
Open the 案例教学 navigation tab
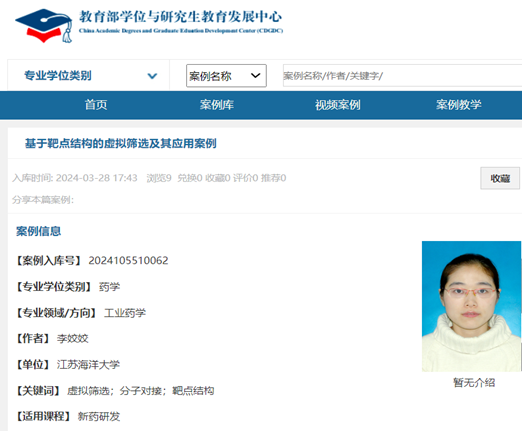coord(459,105)
